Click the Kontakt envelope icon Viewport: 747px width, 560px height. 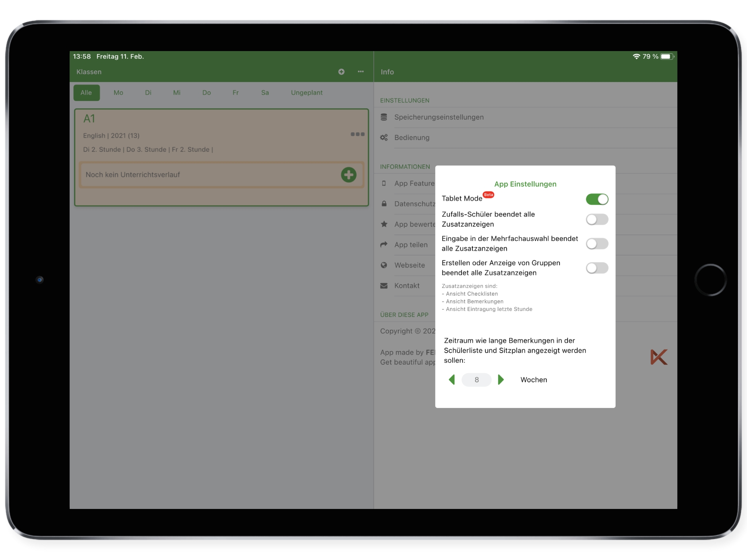(384, 285)
